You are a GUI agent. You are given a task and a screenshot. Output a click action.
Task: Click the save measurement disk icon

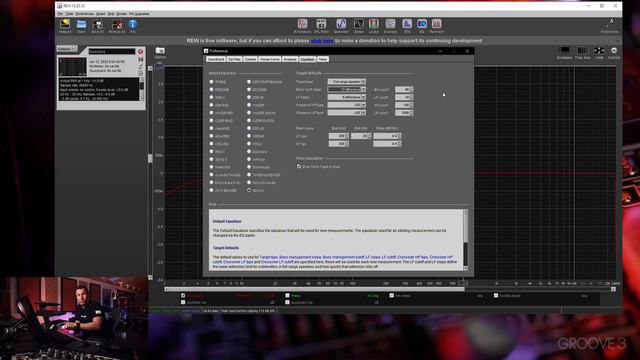[x=140, y=59]
